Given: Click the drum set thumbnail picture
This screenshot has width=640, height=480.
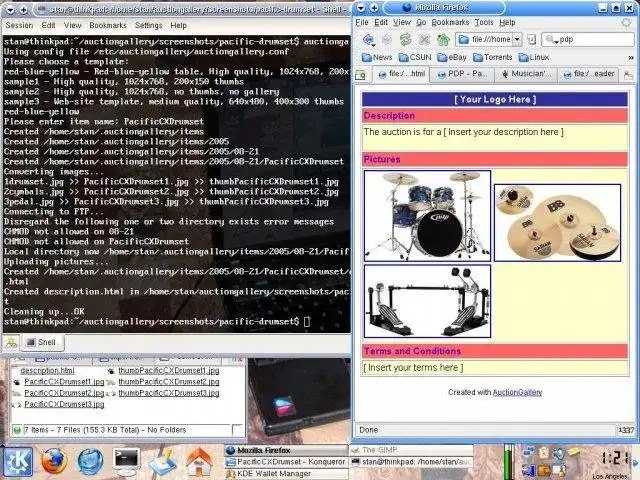Looking at the screenshot, I should pyautogui.click(x=427, y=216).
